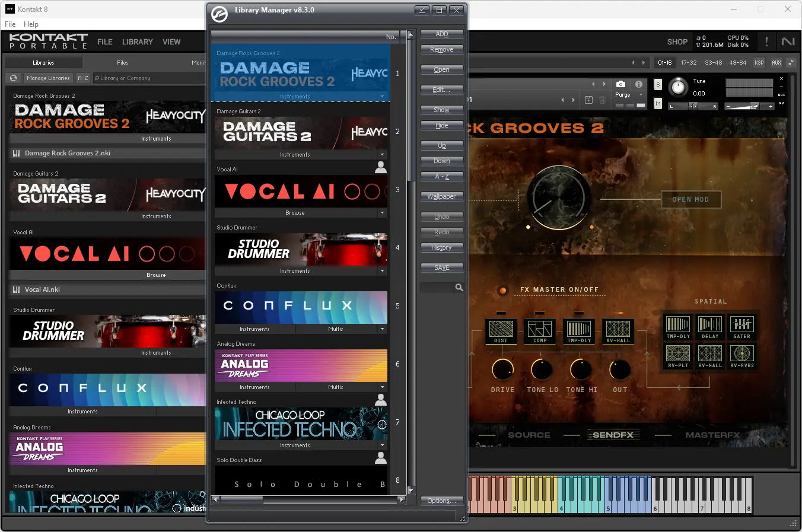Click the search magnifier in Library Manager
Viewport: 802px width, 532px height.
459,288
